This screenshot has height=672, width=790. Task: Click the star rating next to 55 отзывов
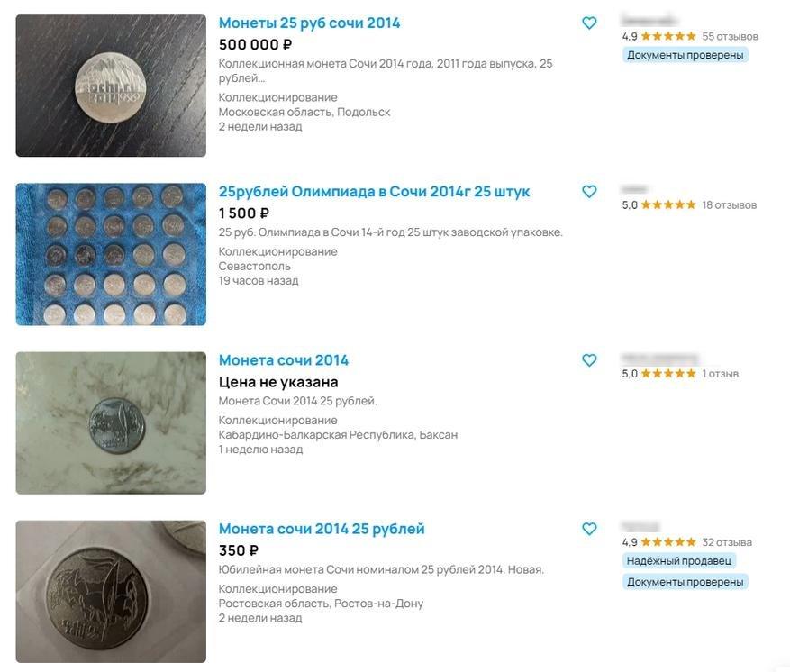667,37
